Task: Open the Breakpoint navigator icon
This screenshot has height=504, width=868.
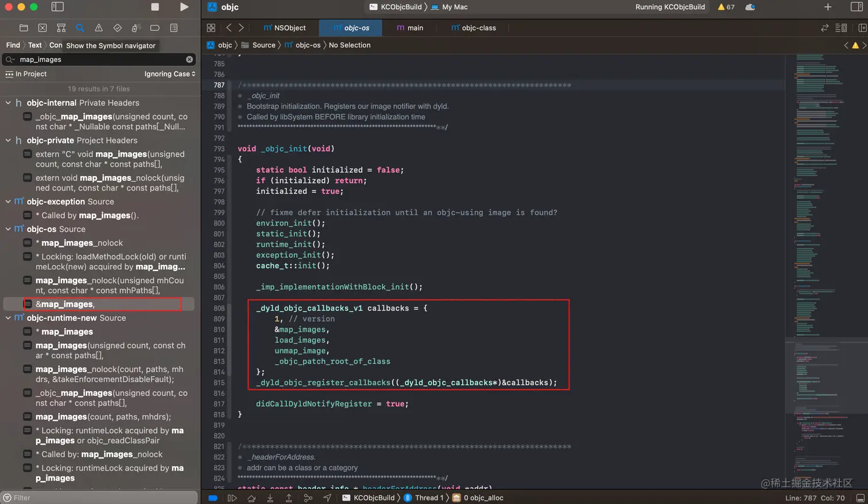Action: (x=155, y=28)
